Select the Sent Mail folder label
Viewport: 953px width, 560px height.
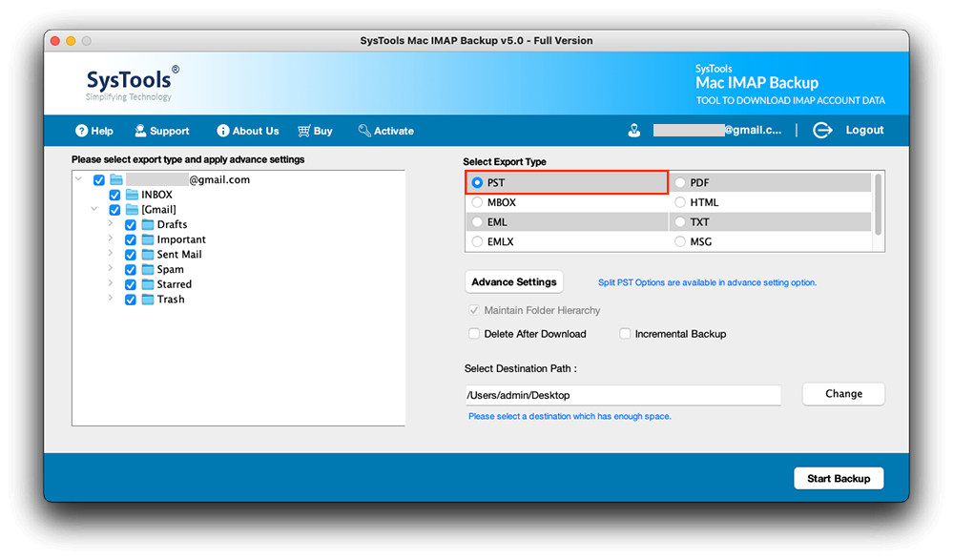(179, 254)
